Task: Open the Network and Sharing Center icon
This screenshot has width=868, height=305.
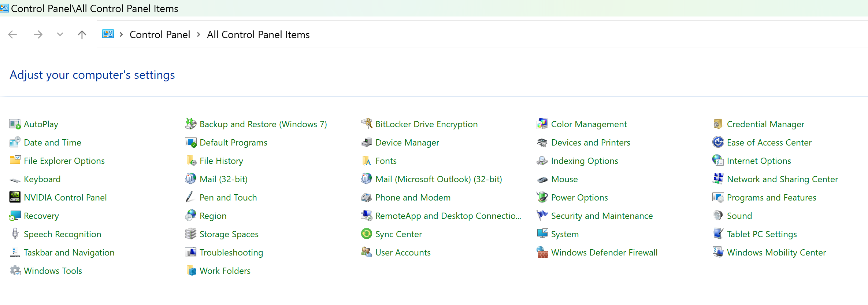Action: pyautogui.click(x=718, y=179)
